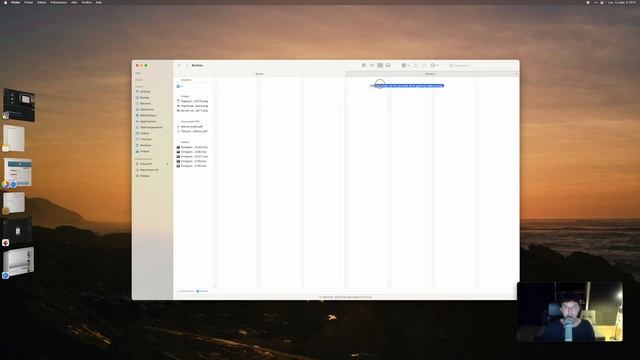Open Control Center in the menu bar
This screenshot has width=640, height=360.
pyautogui.click(x=602, y=2)
